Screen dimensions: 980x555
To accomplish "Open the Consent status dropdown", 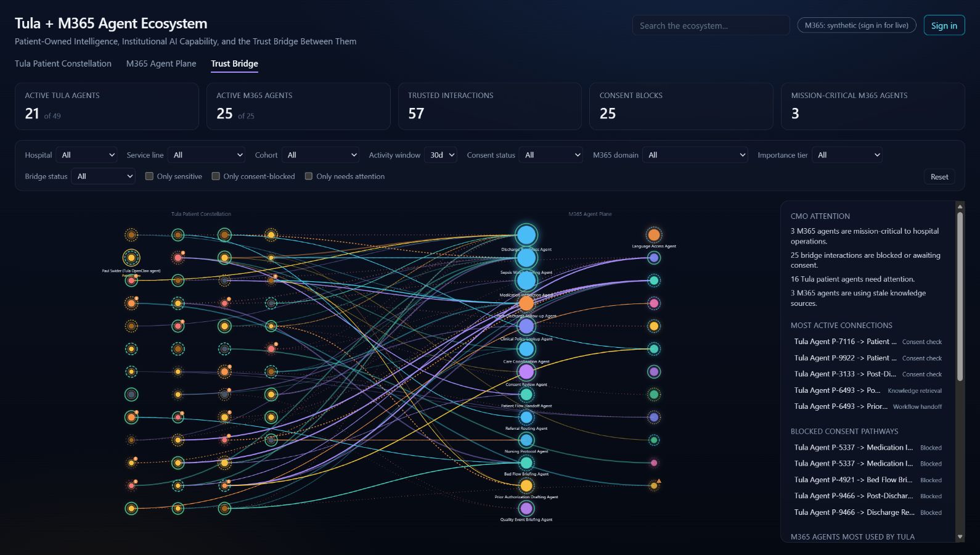I will pyautogui.click(x=551, y=155).
